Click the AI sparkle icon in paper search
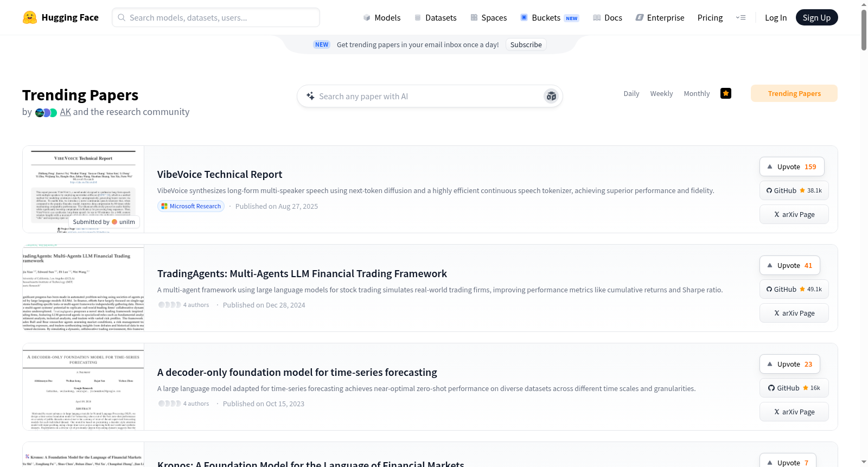Viewport: 868px width, 467px height. (x=310, y=96)
